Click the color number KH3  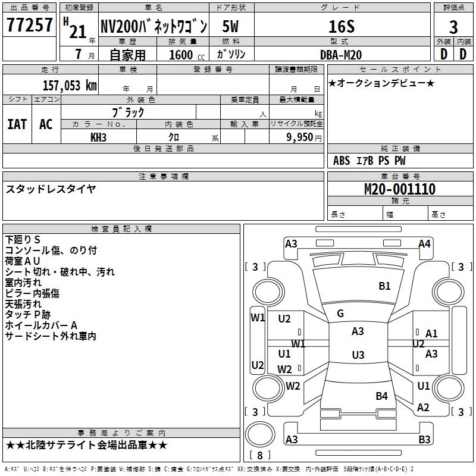click(98, 137)
